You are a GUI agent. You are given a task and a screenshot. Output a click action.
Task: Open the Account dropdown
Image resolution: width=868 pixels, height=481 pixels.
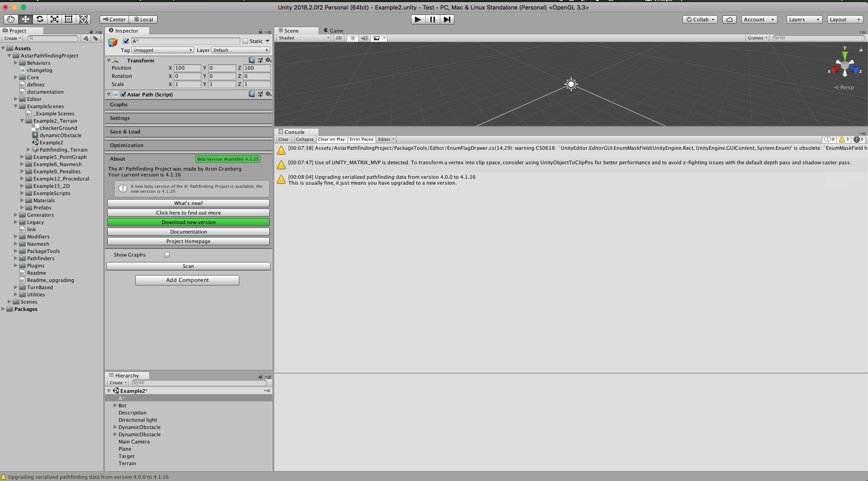[x=759, y=19]
